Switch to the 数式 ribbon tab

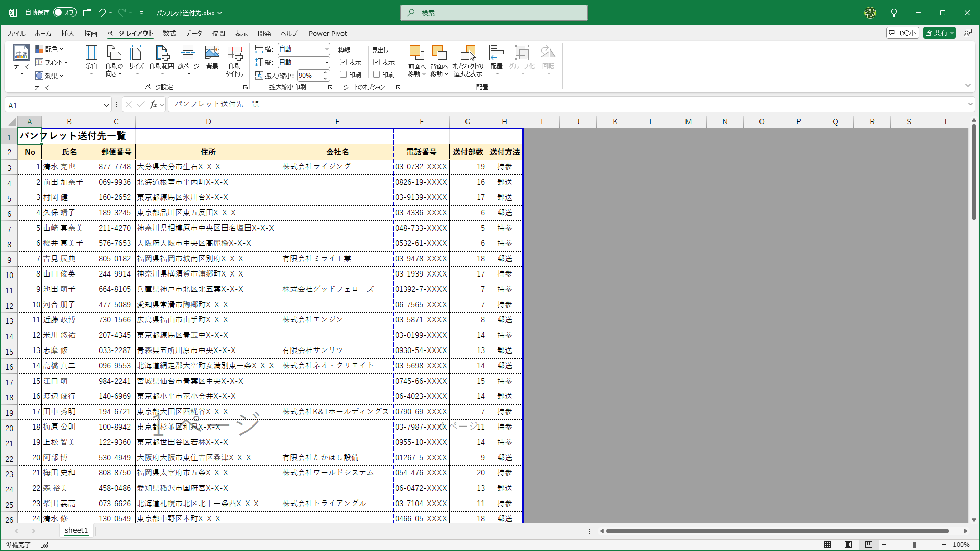click(x=169, y=33)
